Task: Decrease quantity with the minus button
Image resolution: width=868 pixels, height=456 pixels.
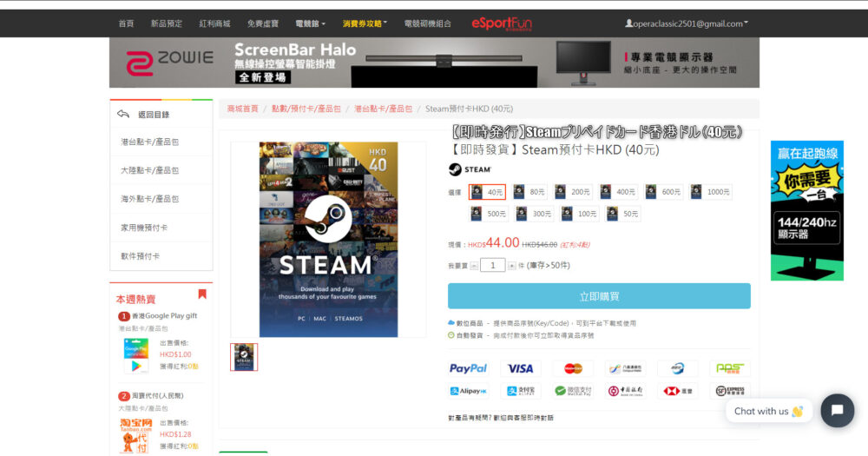Action: click(474, 266)
